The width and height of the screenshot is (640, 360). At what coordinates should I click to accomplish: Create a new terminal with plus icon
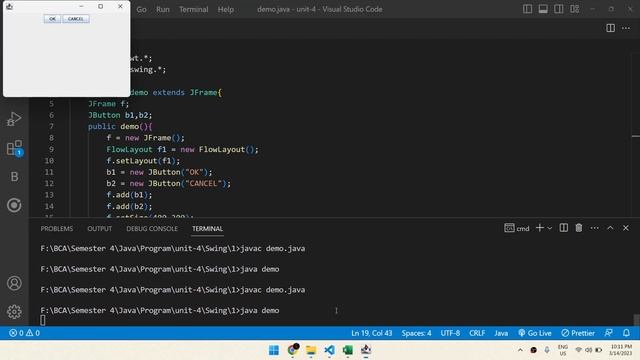[539, 228]
